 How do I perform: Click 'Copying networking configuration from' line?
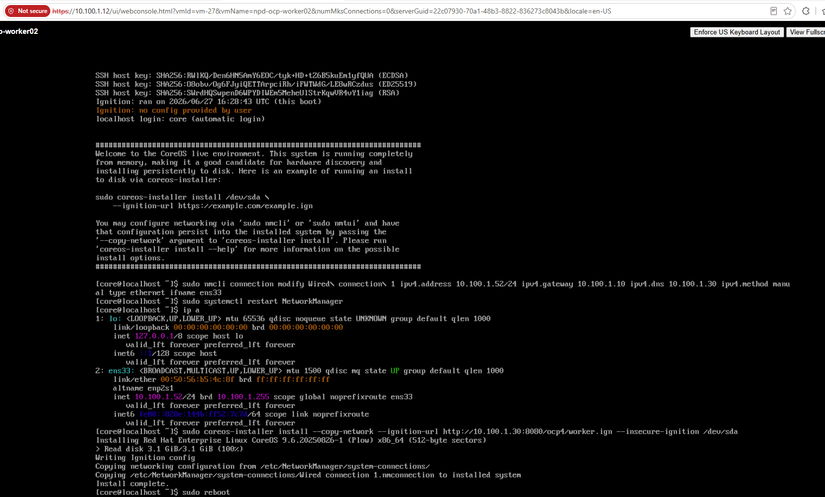click(263, 466)
